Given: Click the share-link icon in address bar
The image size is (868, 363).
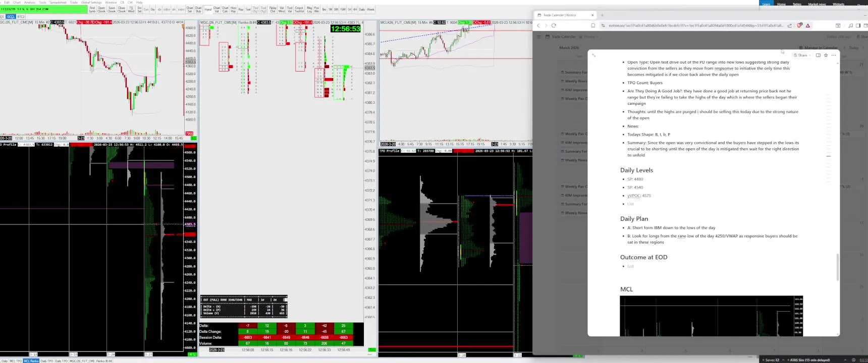Looking at the screenshot, I should (x=790, y=25).
